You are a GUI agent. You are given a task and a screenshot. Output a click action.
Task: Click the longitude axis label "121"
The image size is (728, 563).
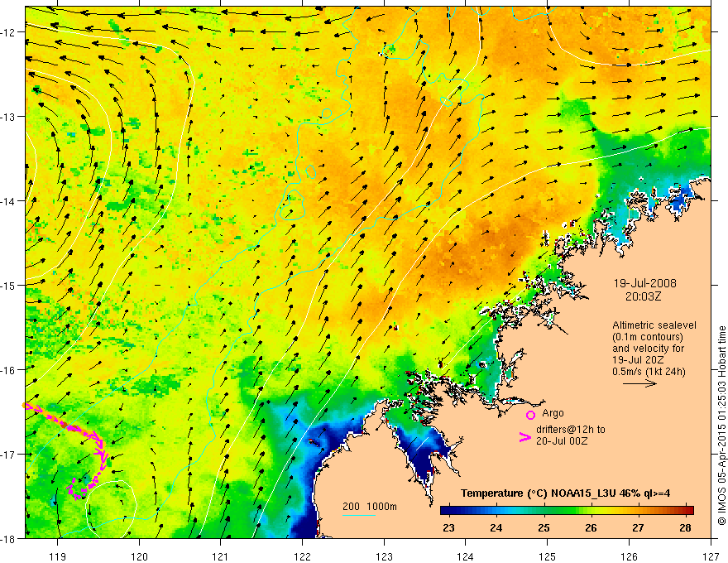point(221,556)
